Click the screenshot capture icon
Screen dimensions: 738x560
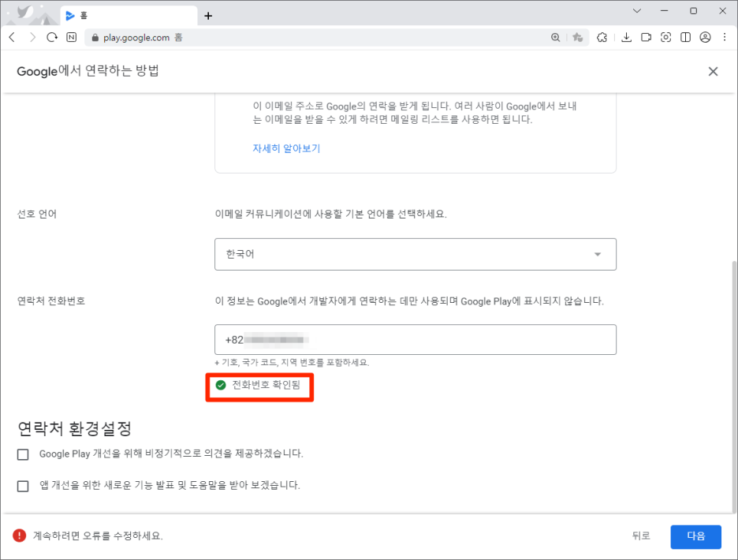(666, 37)
